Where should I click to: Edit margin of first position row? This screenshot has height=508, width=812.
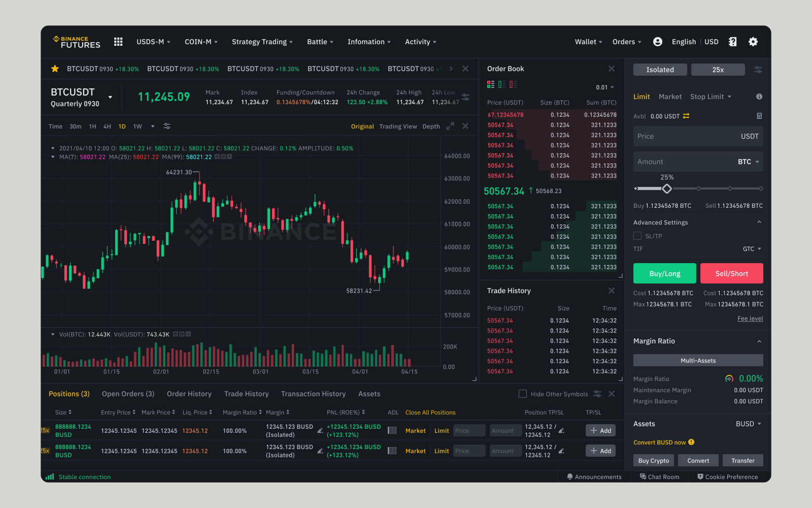point(320,431)
